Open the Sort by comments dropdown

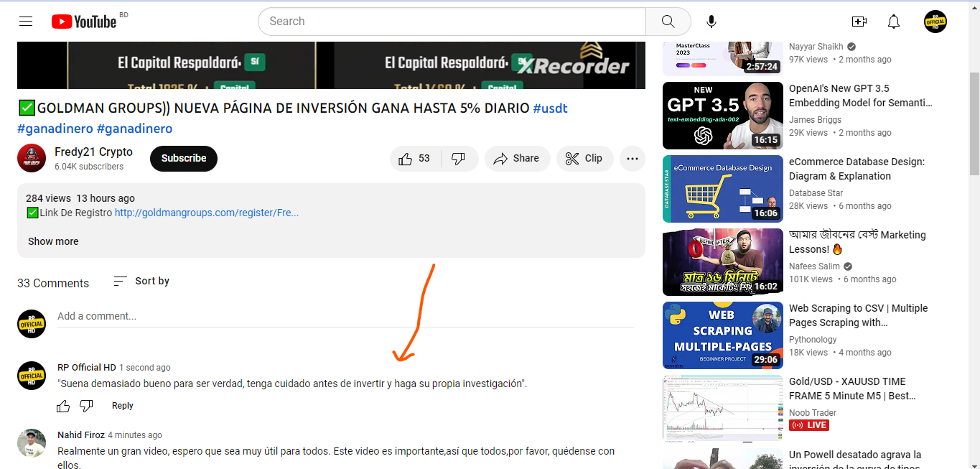click(141, 281)
